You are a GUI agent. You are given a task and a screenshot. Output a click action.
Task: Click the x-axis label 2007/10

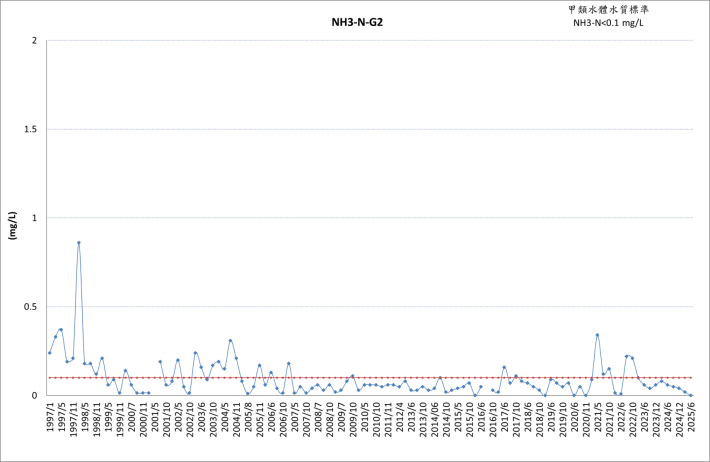point(307,420)
